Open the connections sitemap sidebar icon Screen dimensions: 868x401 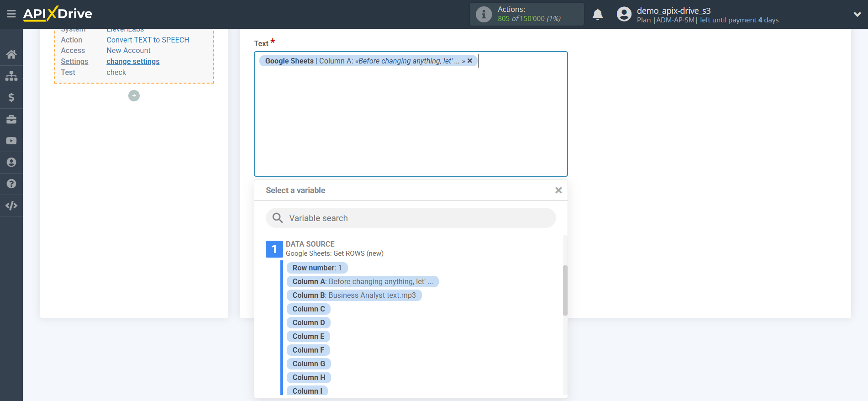click(11, 76)
